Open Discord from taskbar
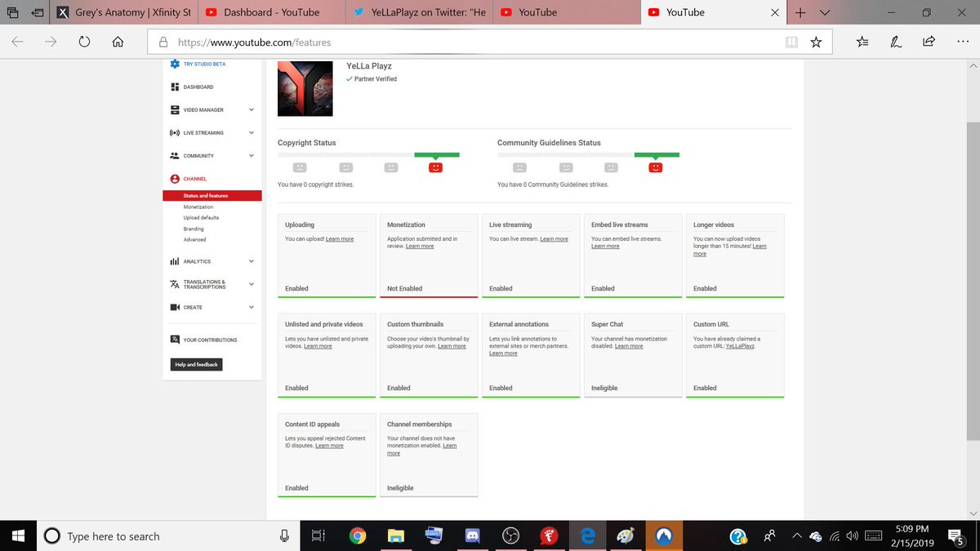This screenshot has width=980, height=551. 472,535
